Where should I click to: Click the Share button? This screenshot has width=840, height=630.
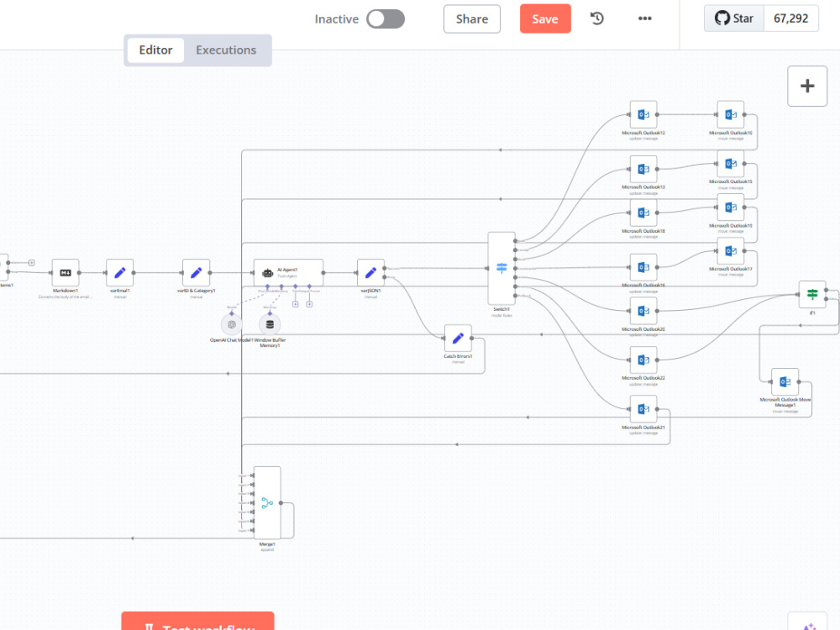pos(472,19)
